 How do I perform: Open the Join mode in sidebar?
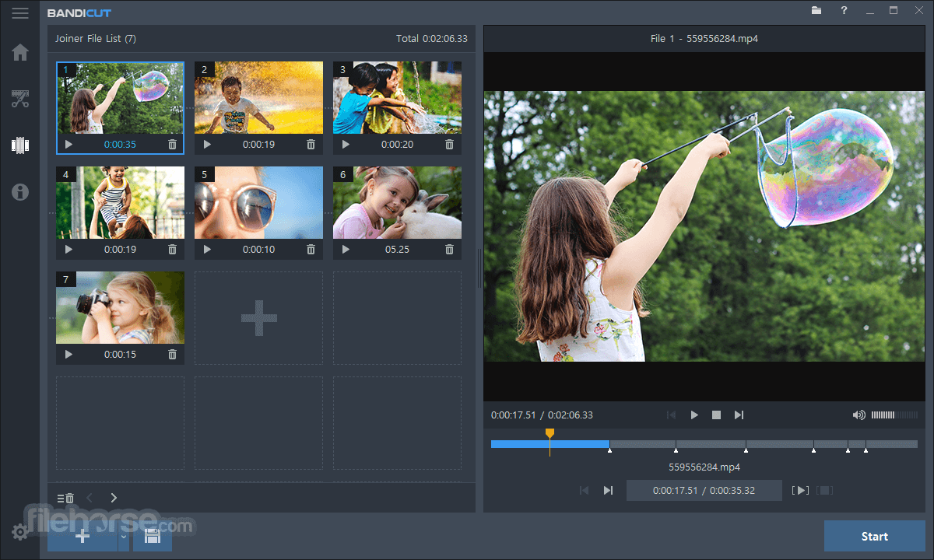click(x=20, y=145)
